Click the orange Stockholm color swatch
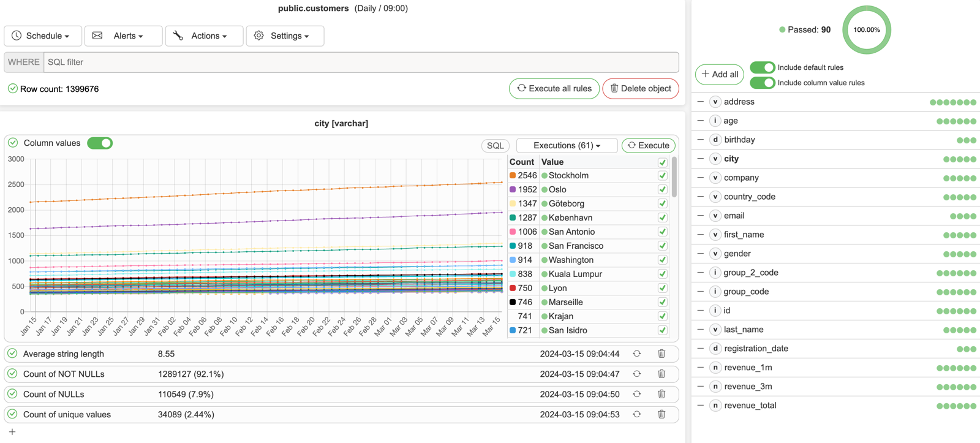The image size is (980, 443). (x=513, y=176)
